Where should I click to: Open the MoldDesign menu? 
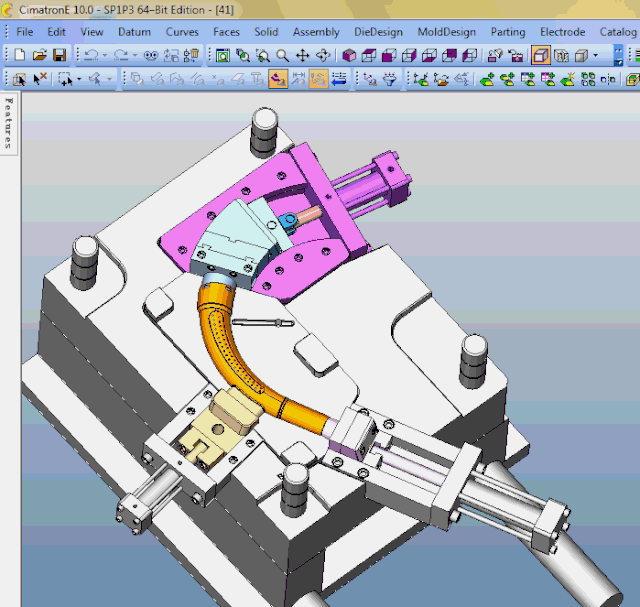pyautogui.click(x=447, y=32)
